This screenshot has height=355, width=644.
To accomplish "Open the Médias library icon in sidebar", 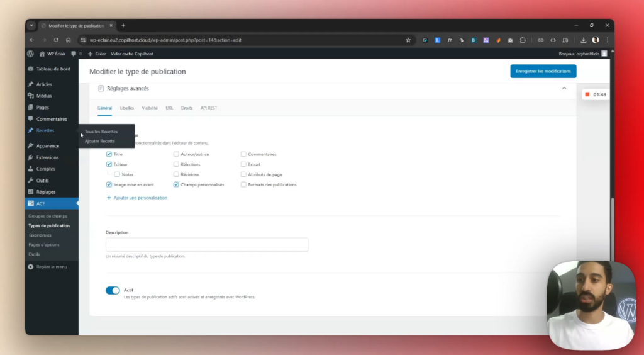I will click(31, 96).
